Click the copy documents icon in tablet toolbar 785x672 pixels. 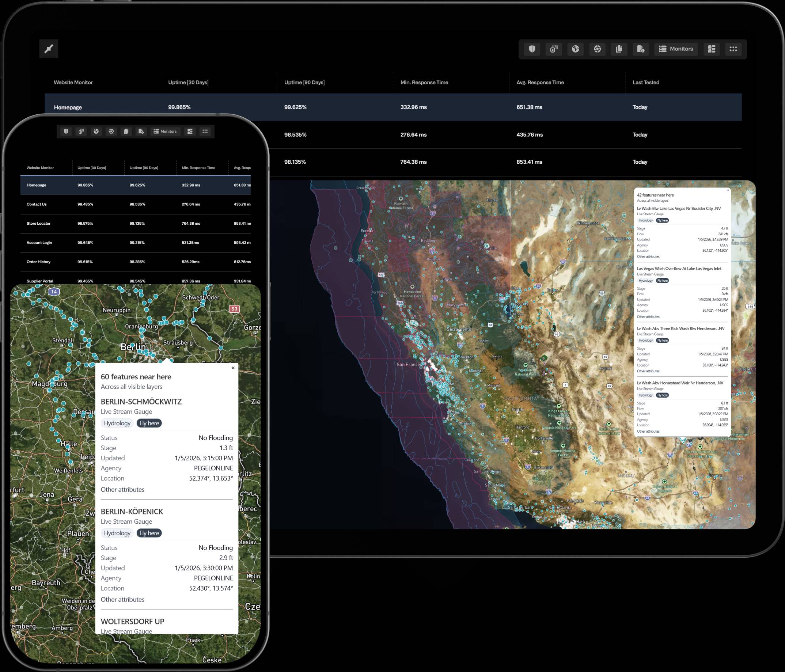click(x=619, y=49)
